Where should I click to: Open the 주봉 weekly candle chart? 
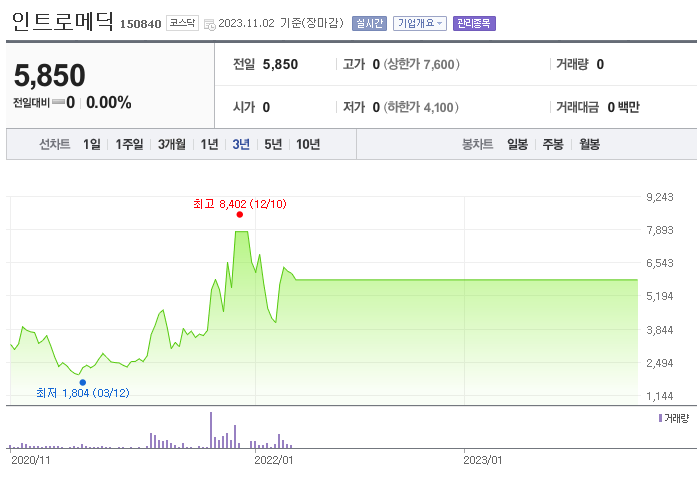click(x=553, y=144)
